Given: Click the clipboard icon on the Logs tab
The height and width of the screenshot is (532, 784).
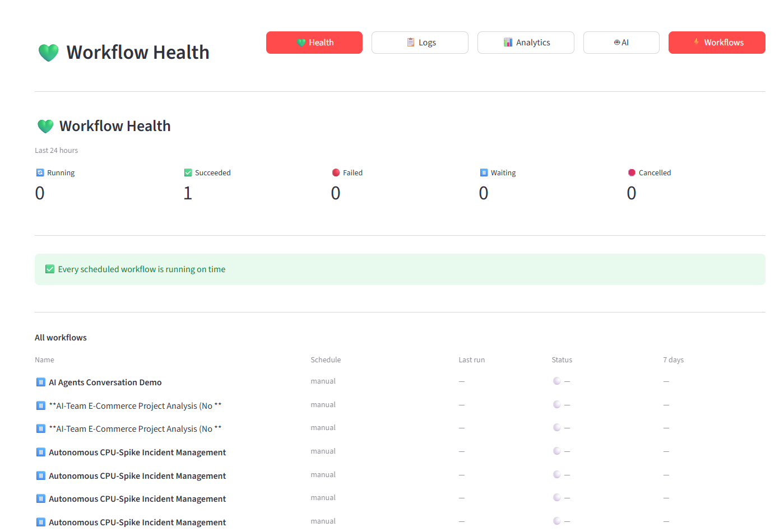Looking at the screenshot, I should (x=411, y=42).
